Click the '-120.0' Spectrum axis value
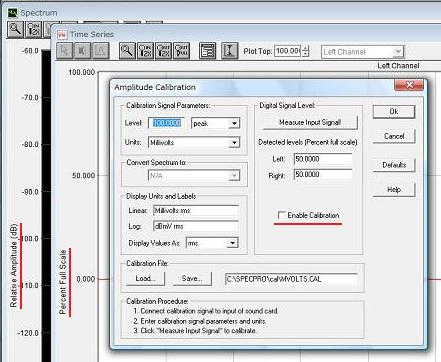 pos(28,333)
